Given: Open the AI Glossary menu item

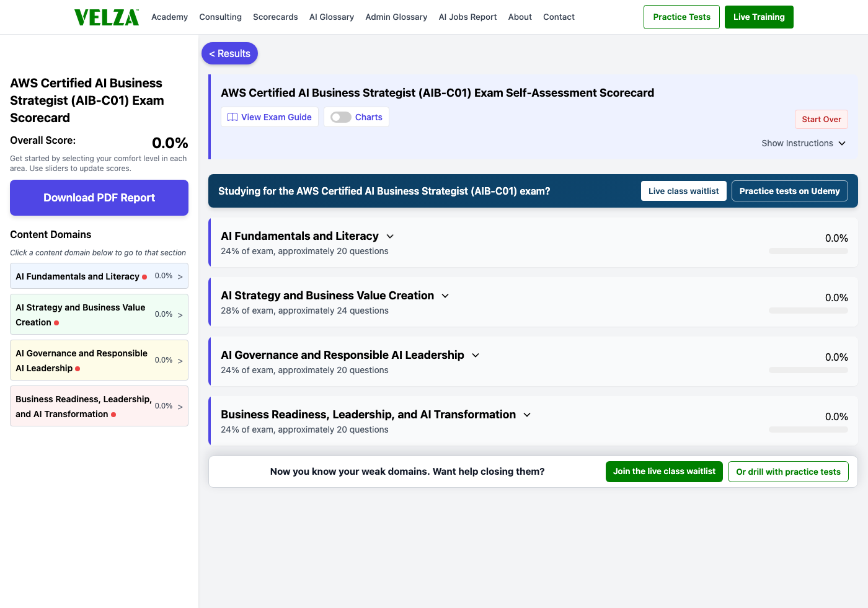Looking at the screenshot, I should tap(332, 17).
